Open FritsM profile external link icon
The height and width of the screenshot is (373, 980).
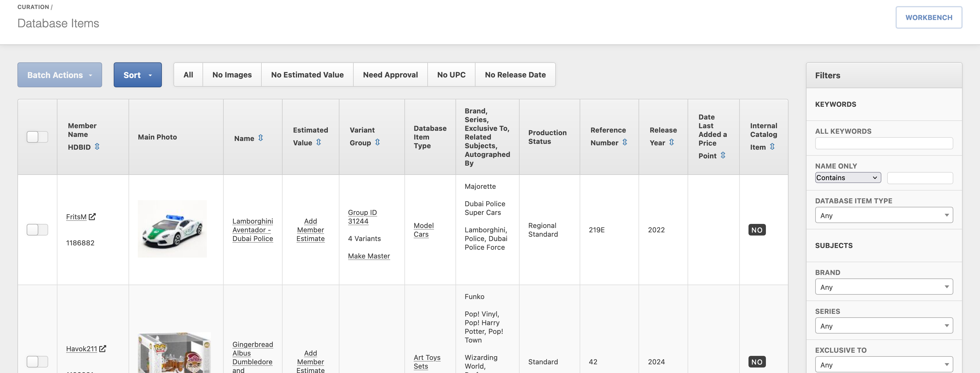click(92, 217)
